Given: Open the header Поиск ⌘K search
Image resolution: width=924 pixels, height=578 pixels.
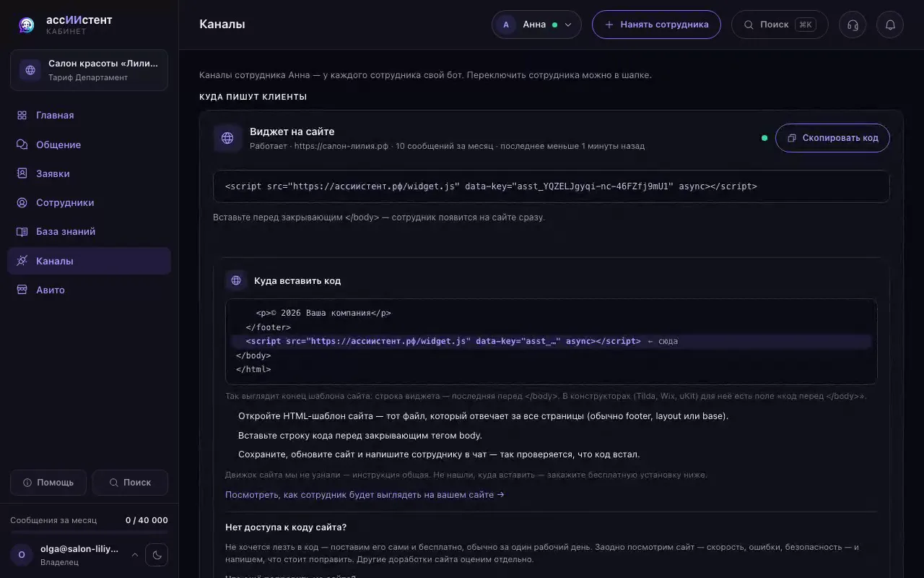Looking at the screenshot, I should 780,25.
